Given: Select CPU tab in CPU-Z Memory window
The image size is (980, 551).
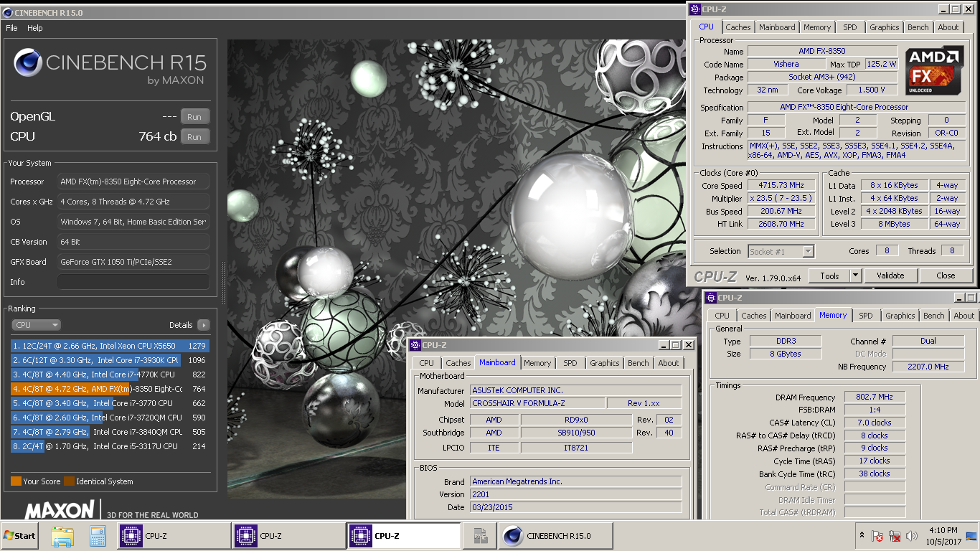Looking at the screenshot, I should [722, 316].
